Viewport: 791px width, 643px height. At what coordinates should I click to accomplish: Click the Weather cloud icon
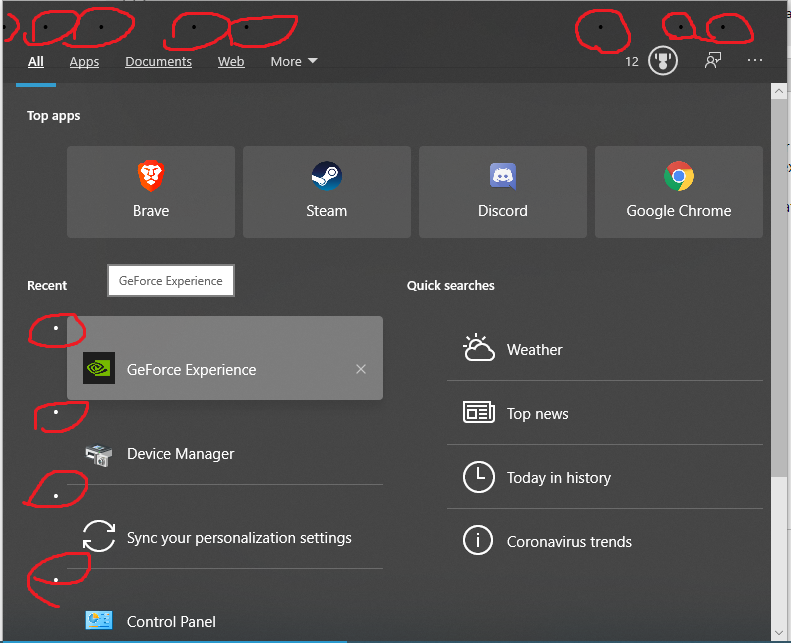pyautogui.click(x=478, y=348)
